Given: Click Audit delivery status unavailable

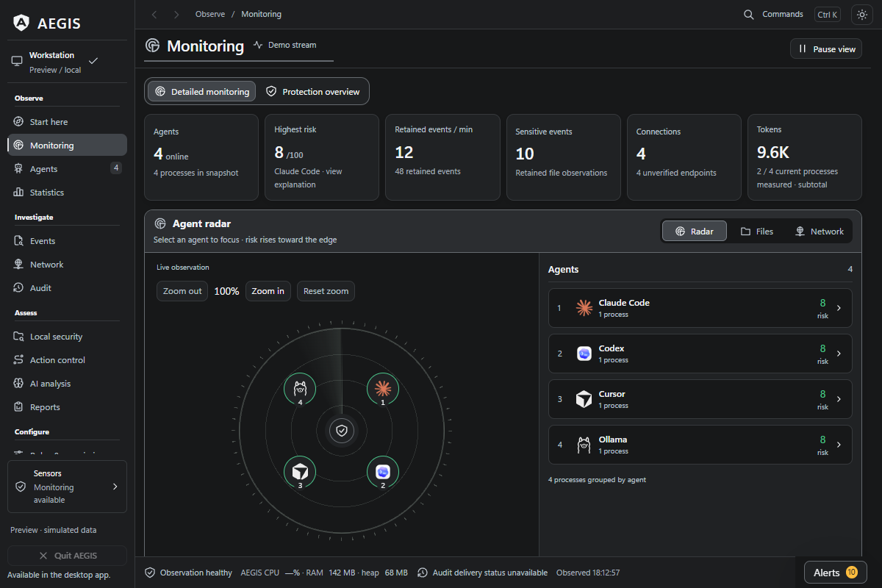Looking at the screenshot, I should pyautogui.click(x=482, y=573).
